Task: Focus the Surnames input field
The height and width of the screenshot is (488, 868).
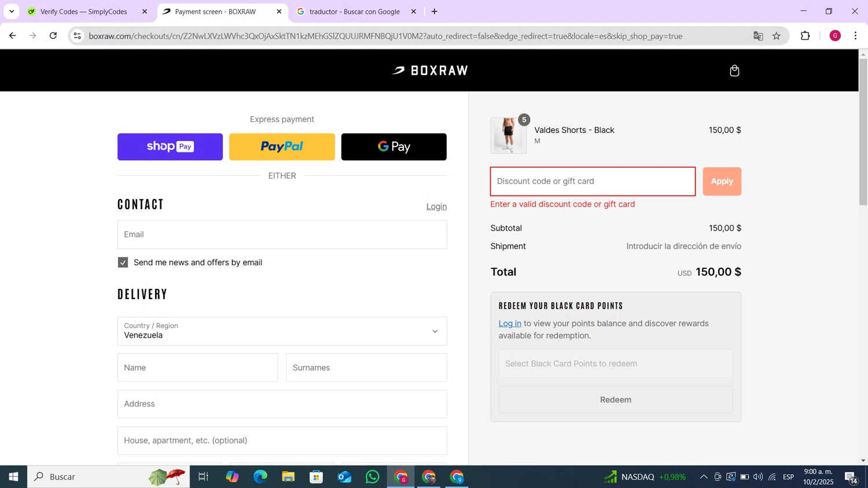Action: (x=366, y=368)
